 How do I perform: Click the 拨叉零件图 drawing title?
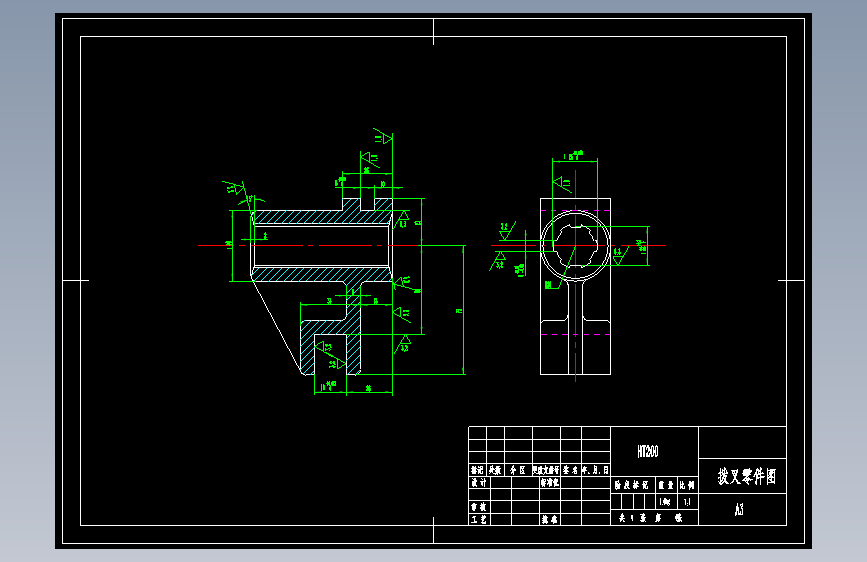747,476
